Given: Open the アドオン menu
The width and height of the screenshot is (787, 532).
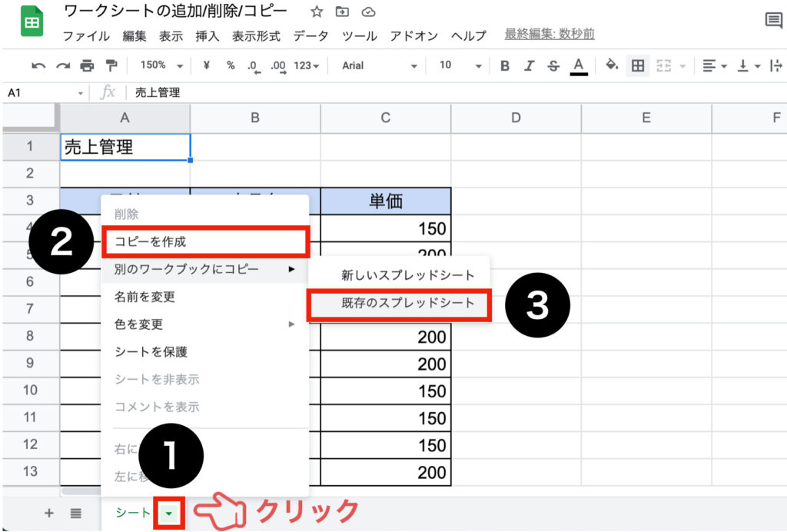Looking at the screenshot, I should pyautogui.click(x=414, y=35).
